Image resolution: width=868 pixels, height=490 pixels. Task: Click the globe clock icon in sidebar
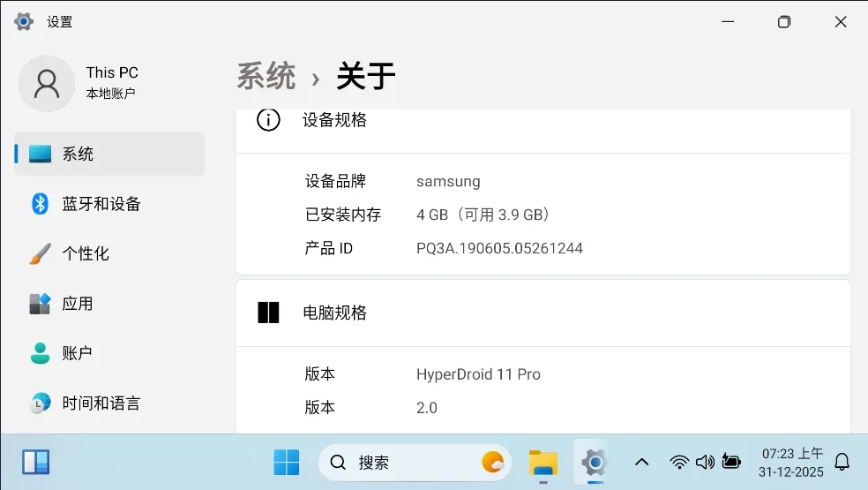40,403
